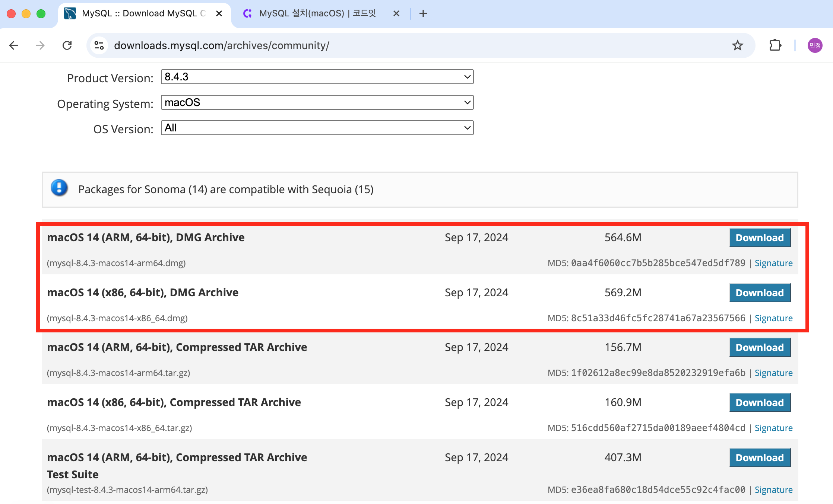Expand the OS Version dropdown

(x=317, y=128)
